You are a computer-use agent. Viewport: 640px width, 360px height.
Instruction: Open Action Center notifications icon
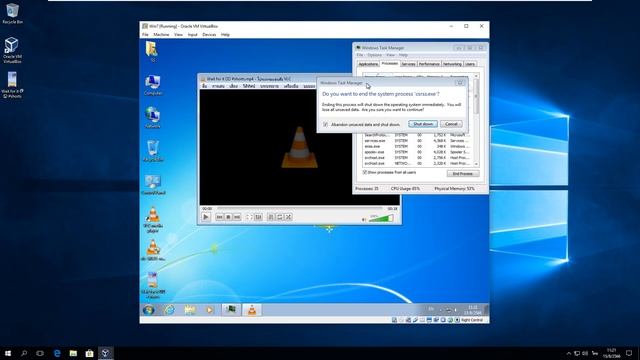[x=629, y=353]
